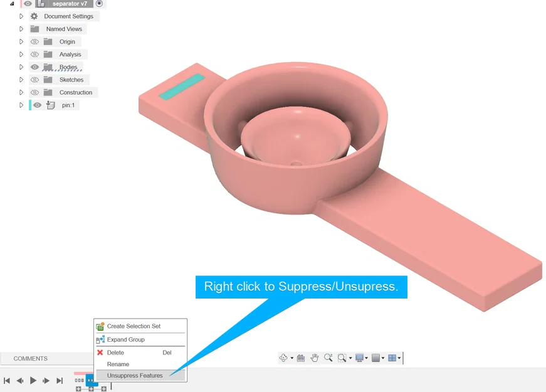546x392 pixels.
Task: Show the hidden Construction folder
Action: [x=34, y=92]
